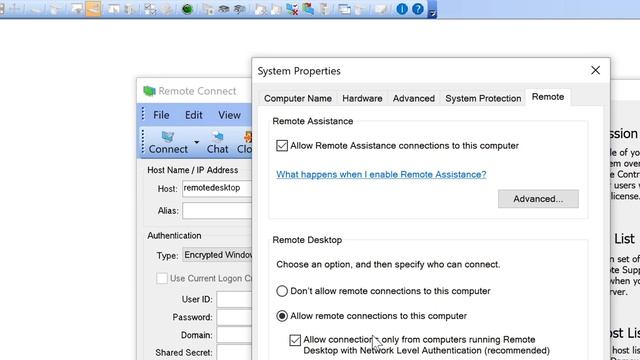Screen dimensions: 640x360
Task: Select Don't allow remote connections radio button
Action: click(x=282, y=291)
